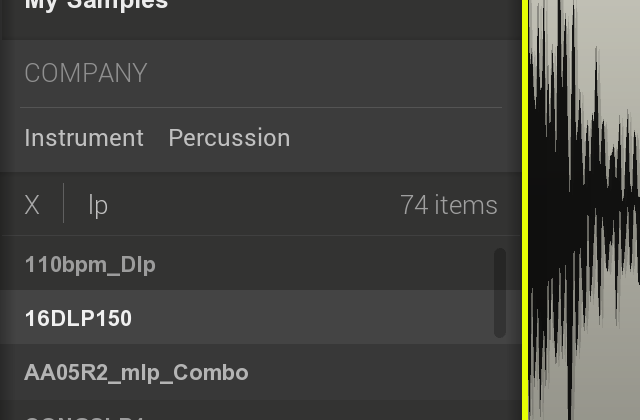Click the scrollbar track below the thumb

pyautogui.click(x=500, y=378)
